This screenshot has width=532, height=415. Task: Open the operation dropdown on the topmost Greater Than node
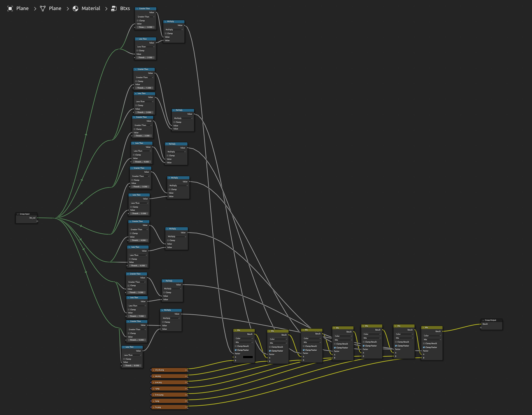tap(145, 17)
